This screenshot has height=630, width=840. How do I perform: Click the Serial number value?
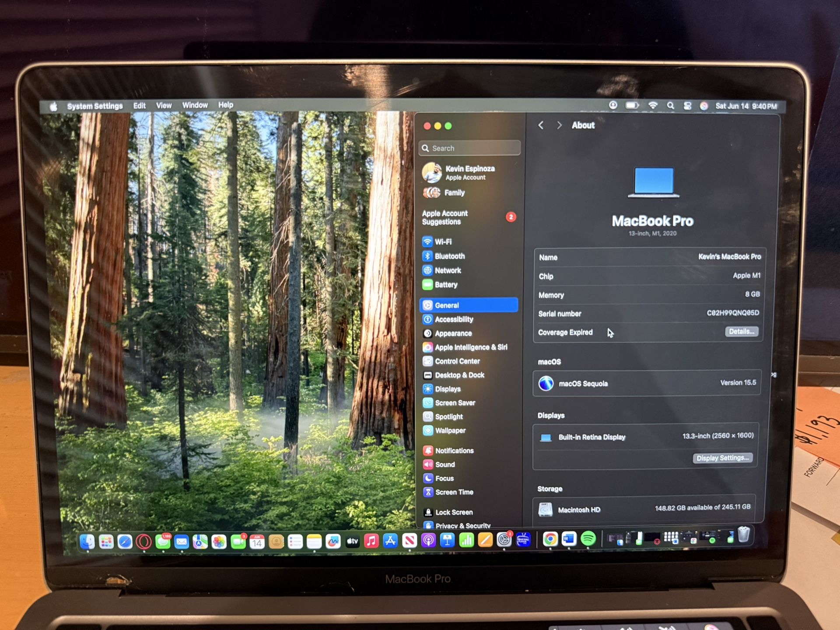[x=733, y=313]
